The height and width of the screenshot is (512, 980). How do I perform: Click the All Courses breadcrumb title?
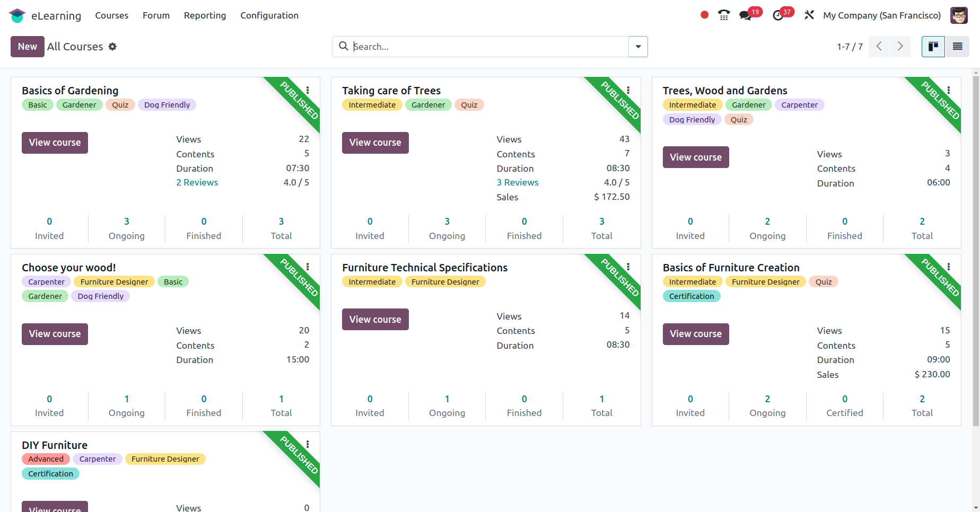click(x=75, y=47)
